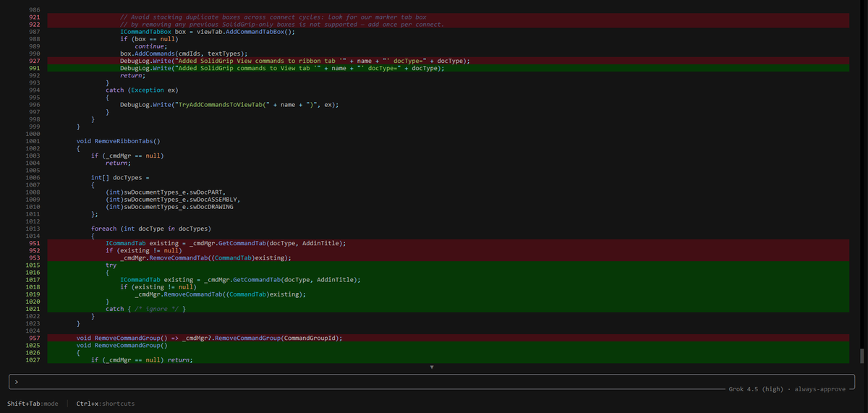
Task: Click added line 'if (_cmdMgr == null) return;'
Action: (x=142, y=360)
